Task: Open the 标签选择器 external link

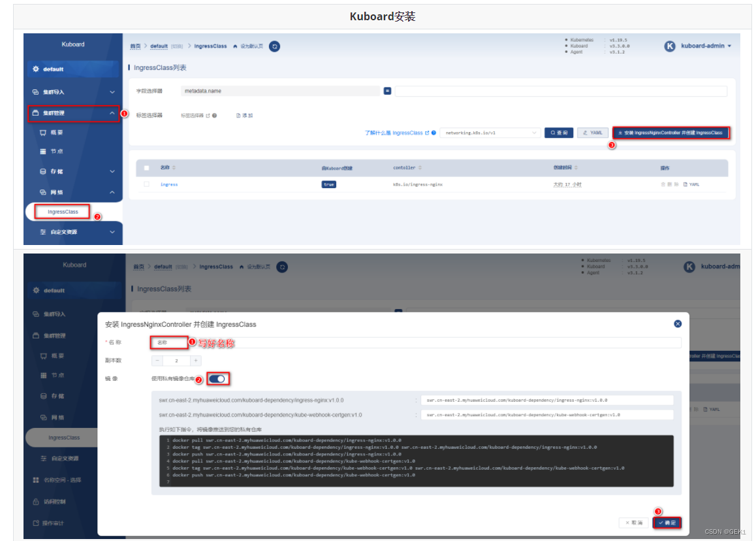Action: (x=196, y=116)
